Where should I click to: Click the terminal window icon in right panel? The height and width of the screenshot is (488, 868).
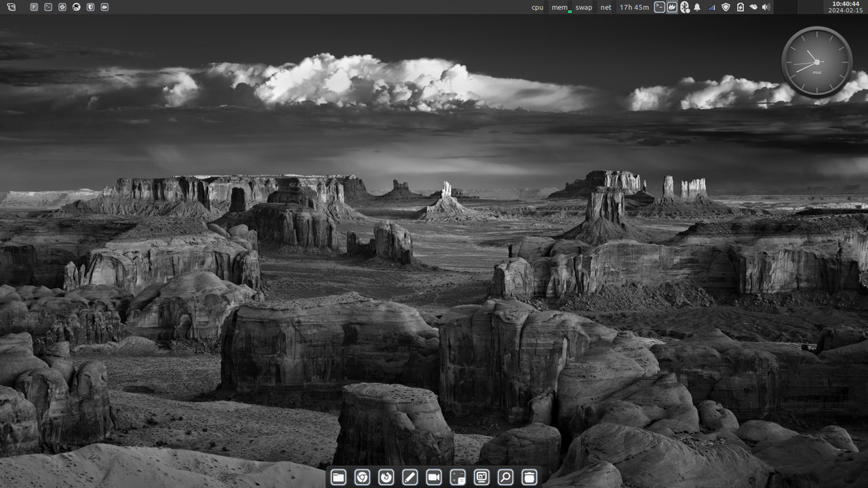(x=659, y=7)
